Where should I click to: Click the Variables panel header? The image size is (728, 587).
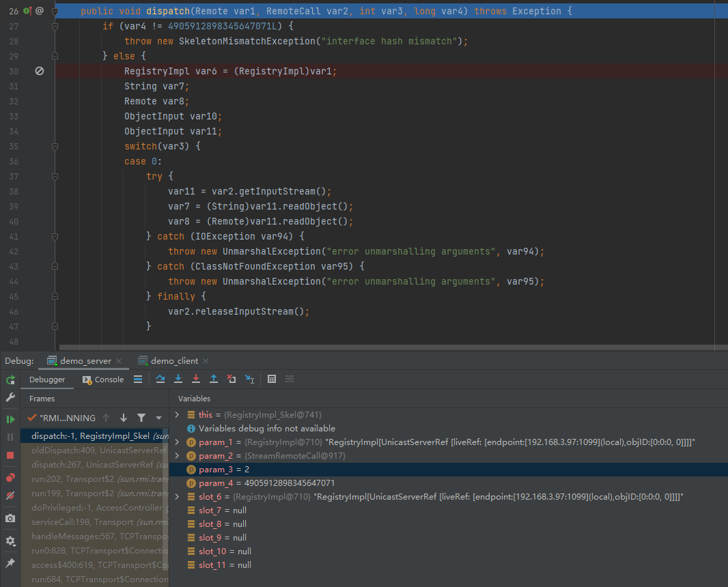[x=194, y=399]
